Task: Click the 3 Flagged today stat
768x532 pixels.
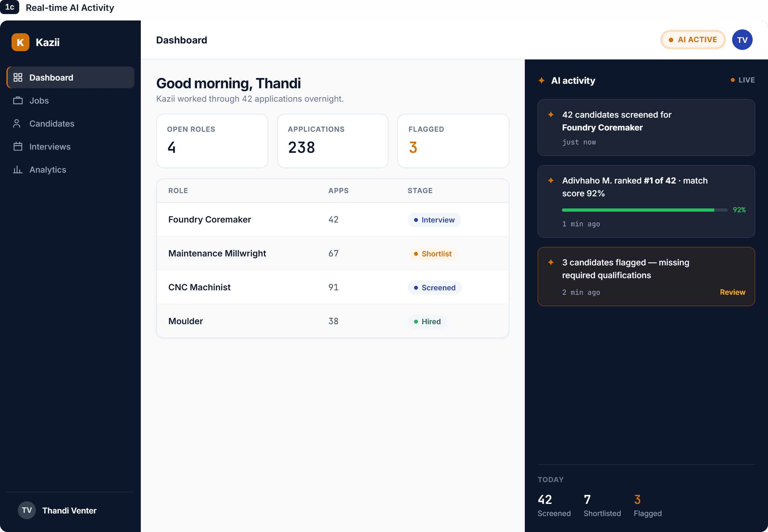Action: [x=648, y=505]
